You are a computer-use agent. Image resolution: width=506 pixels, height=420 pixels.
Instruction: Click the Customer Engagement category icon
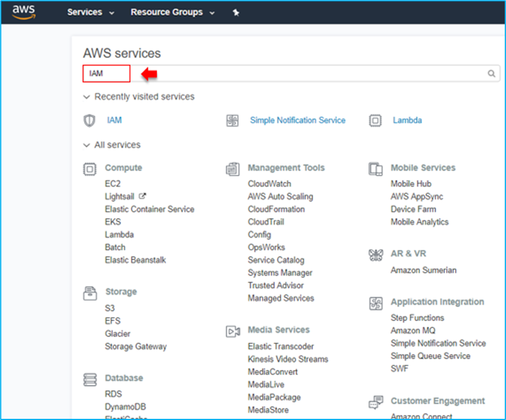pos(376,402)
